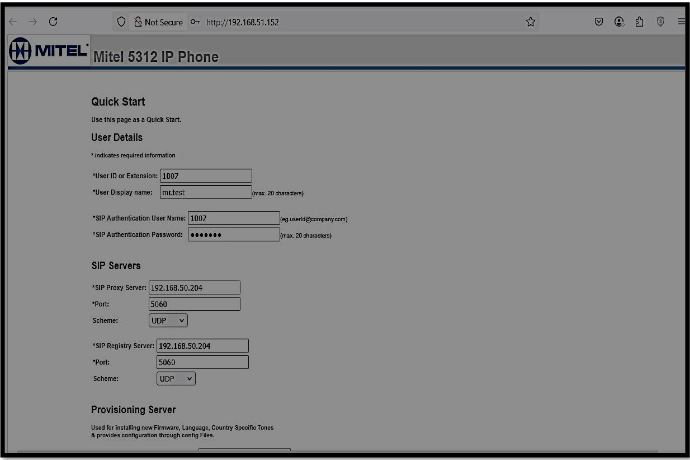
Task: Select the SIP Authentication User Name field
Action: (234, 218)
